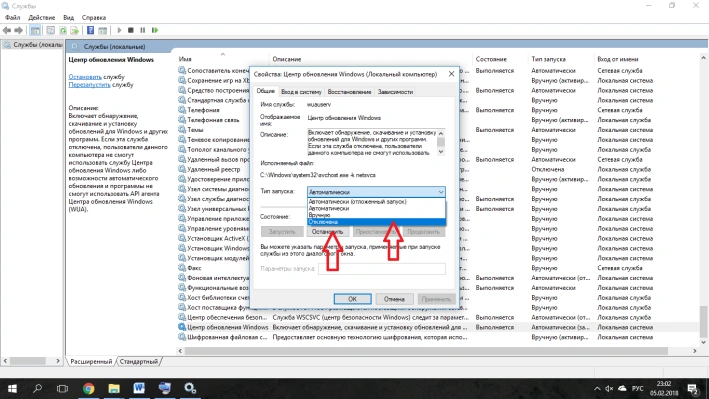Open Google Chrome from taskbar
The image size is (709, 399).
coord(89,389)
